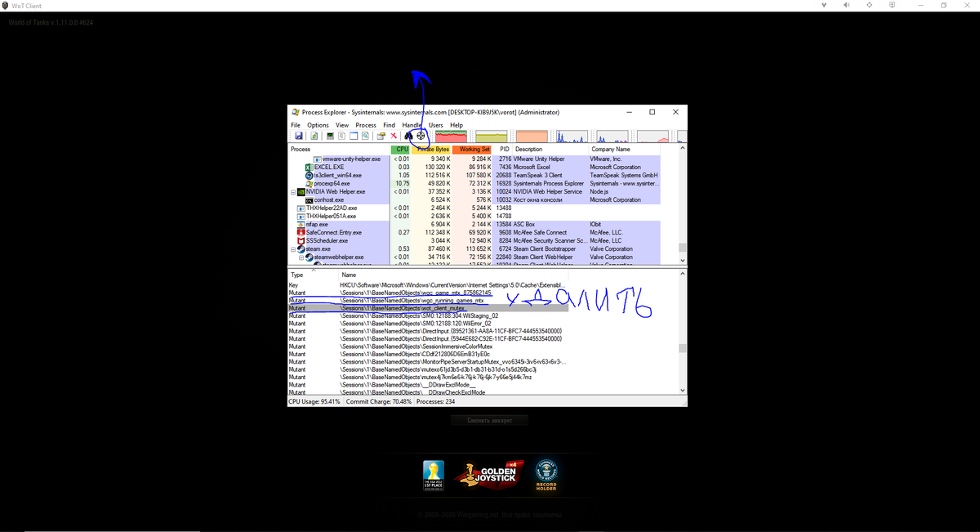
Task: Click the View DLLs/Handles toolbar icon
Action: (x=365, y=136)
